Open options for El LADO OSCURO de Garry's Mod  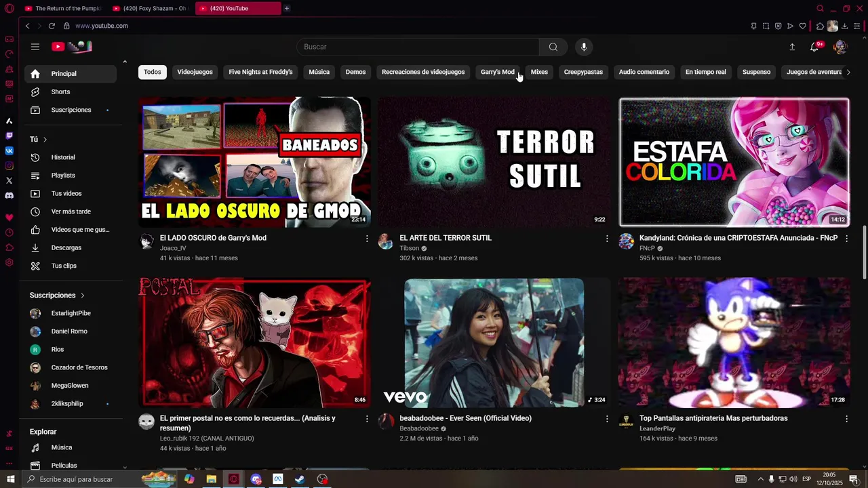tap(367, 239)
